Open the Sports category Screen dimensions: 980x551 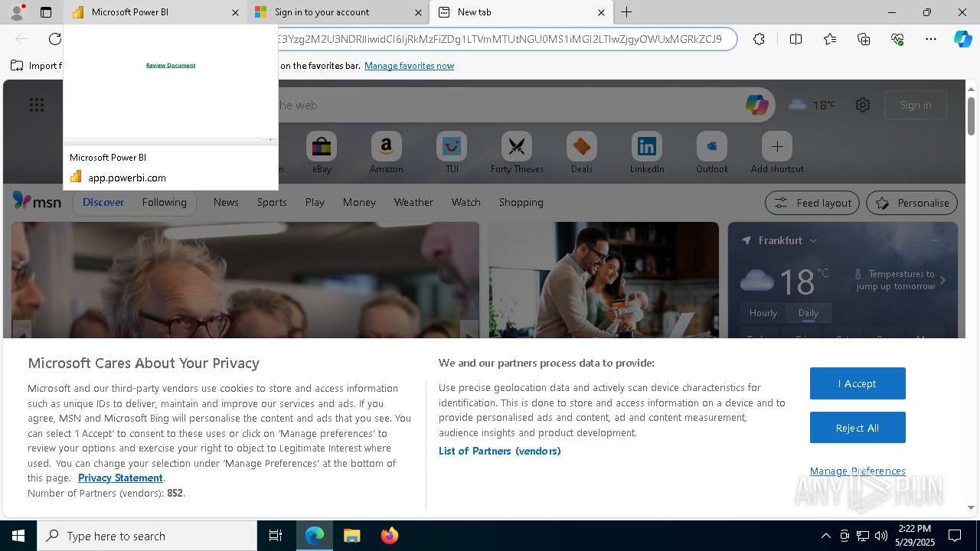272,202
